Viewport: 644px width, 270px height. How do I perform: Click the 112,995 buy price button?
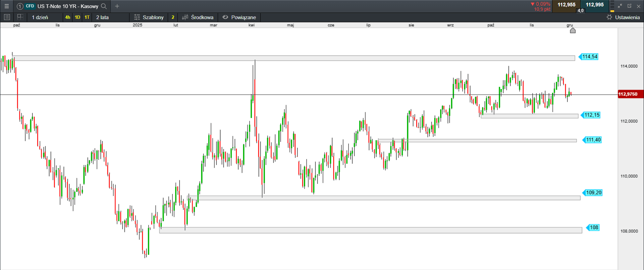tap(595, 5)
